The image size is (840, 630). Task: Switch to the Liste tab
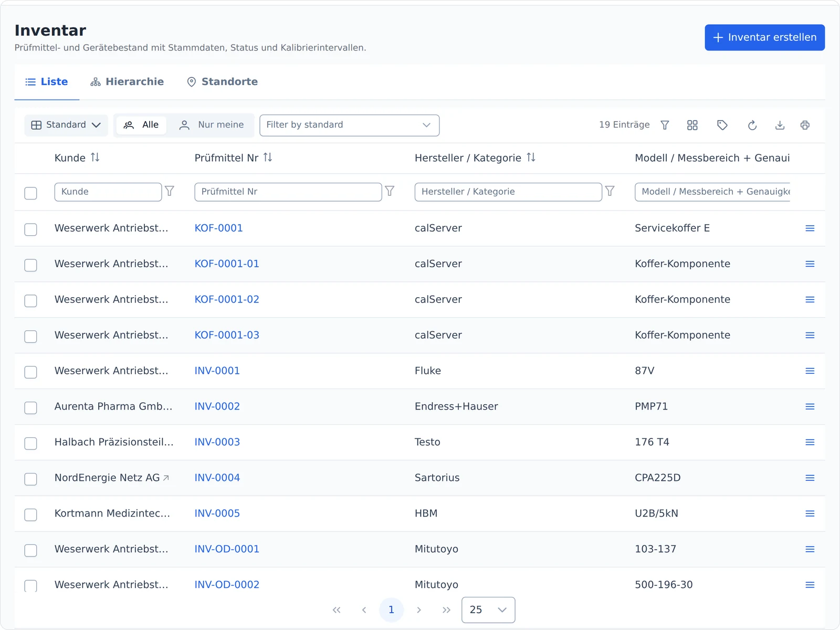pos(47,82)
